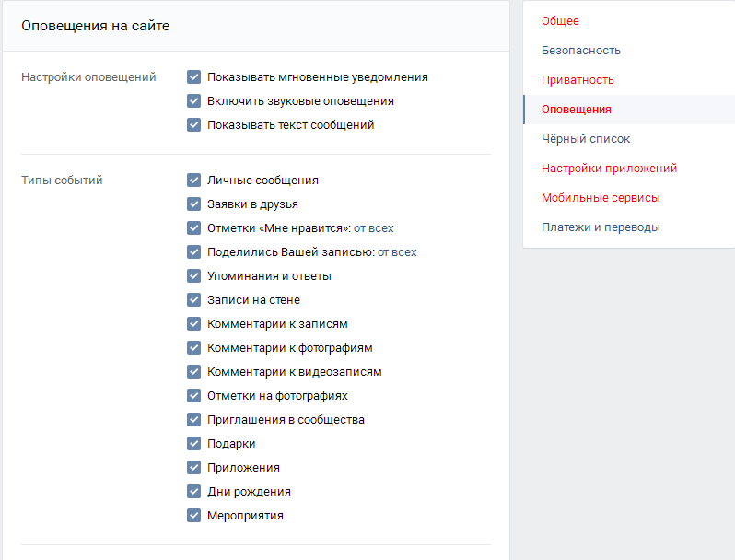Toggle Показывать текст сообщений checkbox

(193, 124)
